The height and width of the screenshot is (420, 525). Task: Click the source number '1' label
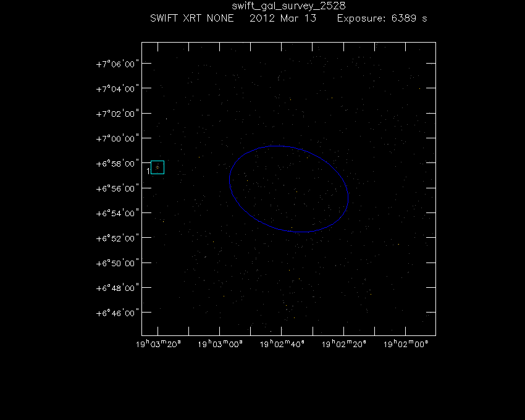click(148, 171)
